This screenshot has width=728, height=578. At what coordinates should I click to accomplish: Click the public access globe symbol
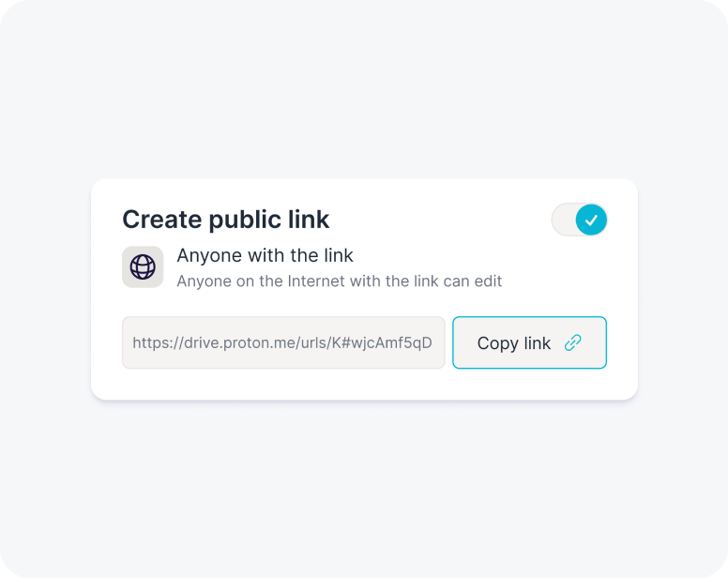pos(143,267)
